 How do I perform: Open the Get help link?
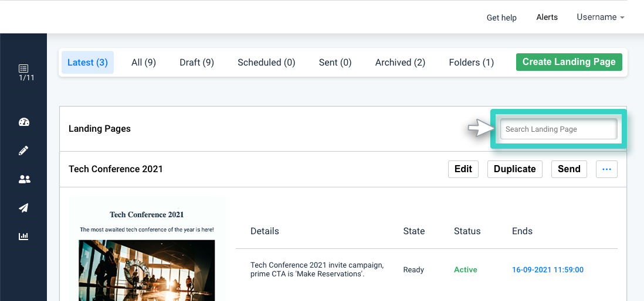[501, 18]
